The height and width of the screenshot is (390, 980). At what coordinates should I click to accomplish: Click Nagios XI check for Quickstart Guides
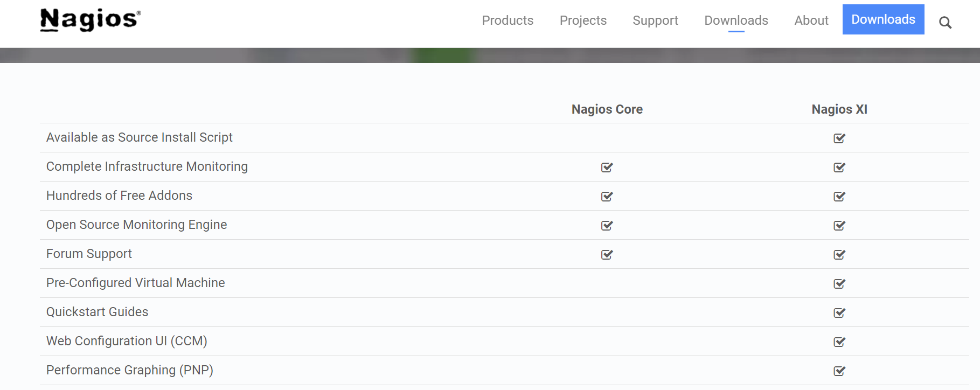[x=839, y=313]
